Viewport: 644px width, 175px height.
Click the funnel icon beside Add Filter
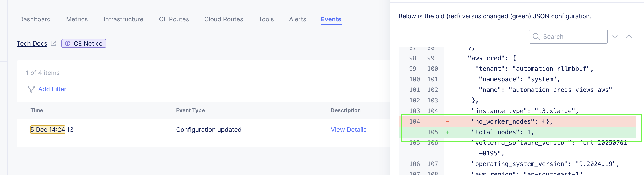[x=31, y=89]
